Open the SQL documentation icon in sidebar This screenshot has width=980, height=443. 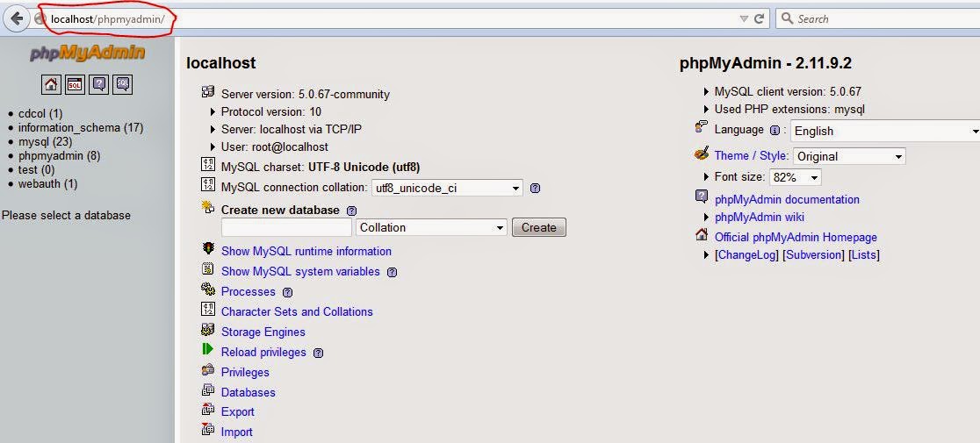pos(123,84)
